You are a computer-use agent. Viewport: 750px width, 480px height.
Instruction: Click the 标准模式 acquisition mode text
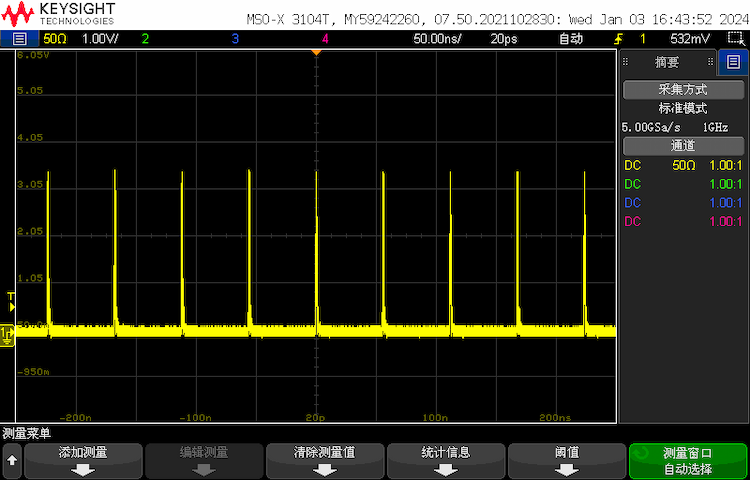pos(683,109)
